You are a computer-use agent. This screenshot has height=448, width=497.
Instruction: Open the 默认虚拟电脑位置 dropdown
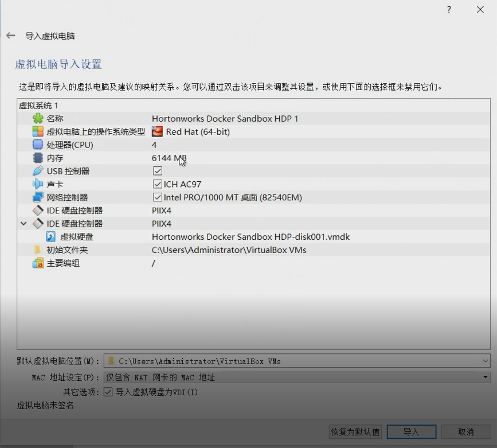click(486, 361)
